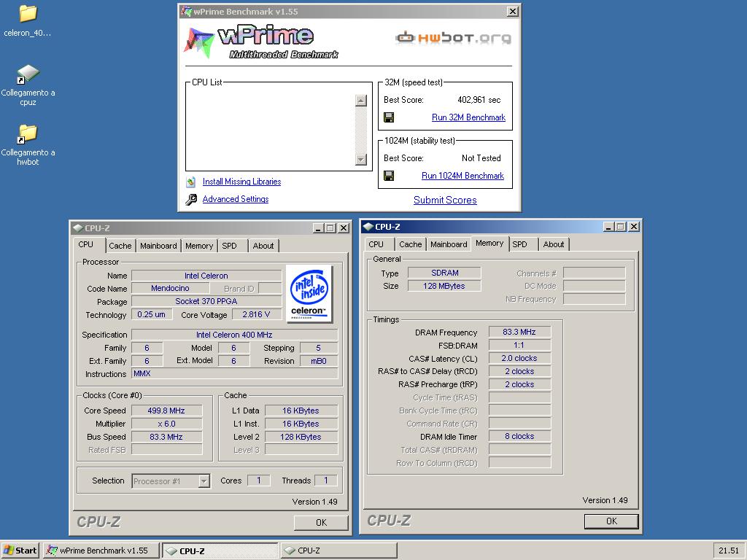Click the DRAM Frequency 83.3 MHz value
This screenshot has width=747, height=560.
[x=519, y=332]
